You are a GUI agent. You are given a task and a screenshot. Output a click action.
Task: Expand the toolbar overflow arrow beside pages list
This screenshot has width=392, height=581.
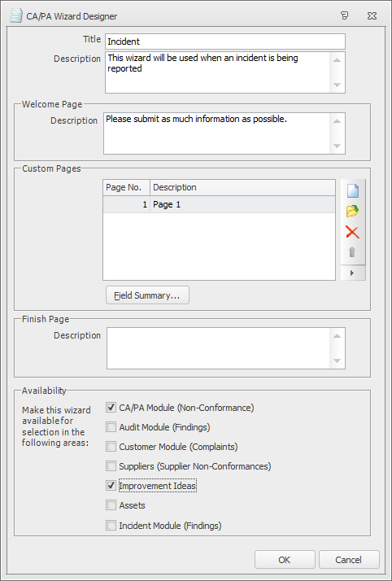352,273
